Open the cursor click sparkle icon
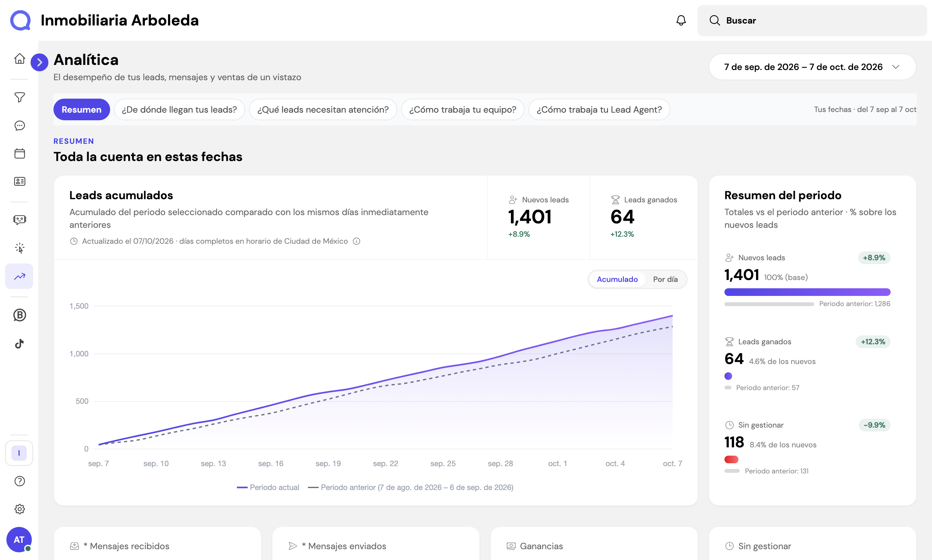Viewport: 932px width, 560px height. tap(20, 248)
